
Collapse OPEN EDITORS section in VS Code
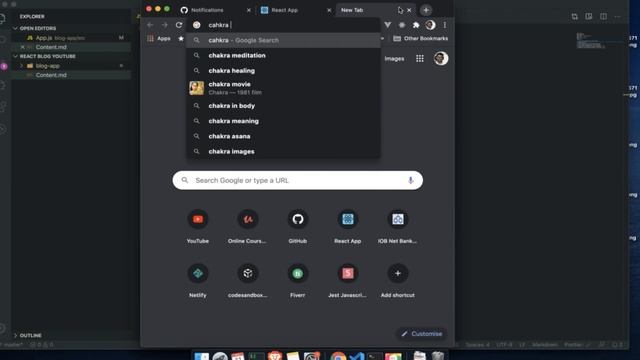[x=38, y=28]
